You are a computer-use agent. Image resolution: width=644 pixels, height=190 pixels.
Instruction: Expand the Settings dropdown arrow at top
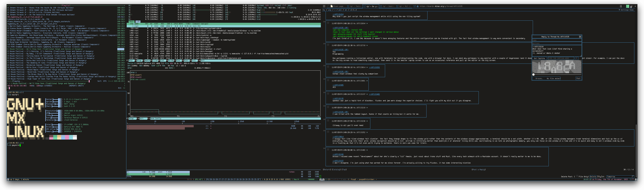[620, 10]
